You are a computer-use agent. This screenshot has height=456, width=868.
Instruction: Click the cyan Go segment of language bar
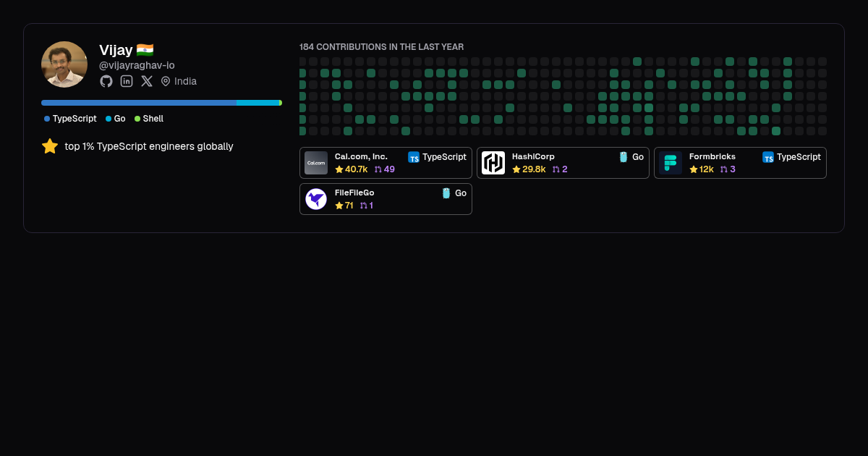258,103
